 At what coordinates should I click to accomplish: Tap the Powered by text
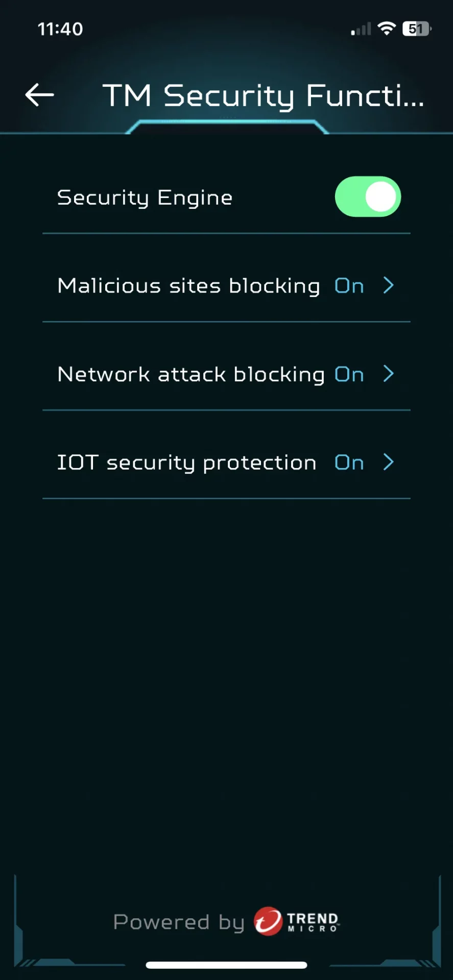178,922
